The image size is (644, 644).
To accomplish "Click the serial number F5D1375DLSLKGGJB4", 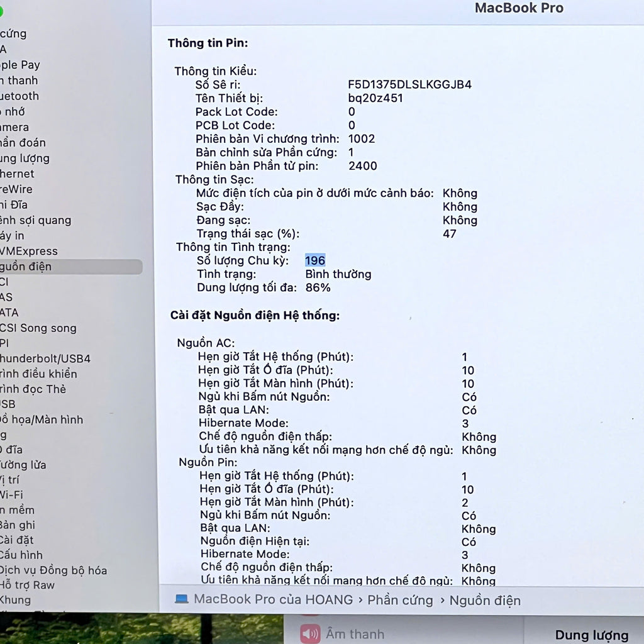I will tap(409, 85).
